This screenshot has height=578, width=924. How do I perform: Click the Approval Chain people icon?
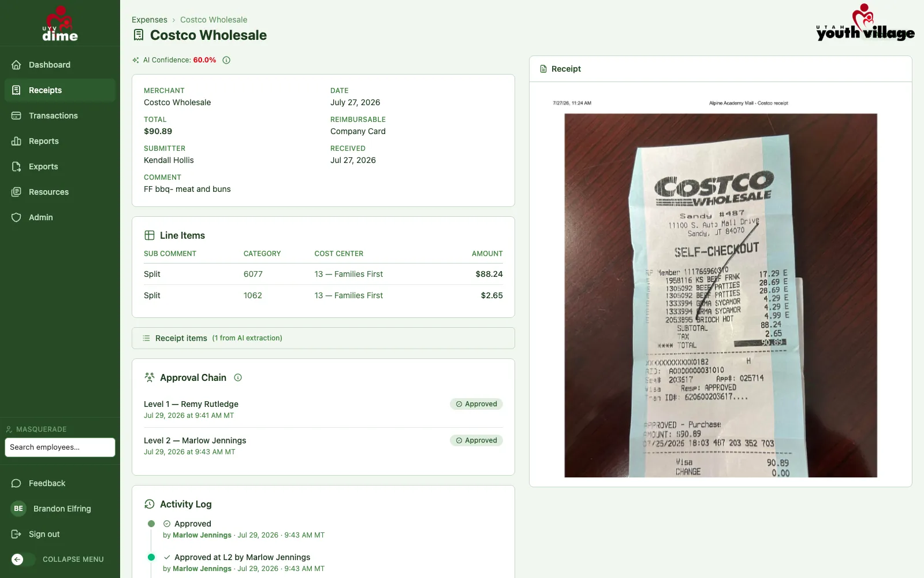pyautogui.click(x=150, y=377)
